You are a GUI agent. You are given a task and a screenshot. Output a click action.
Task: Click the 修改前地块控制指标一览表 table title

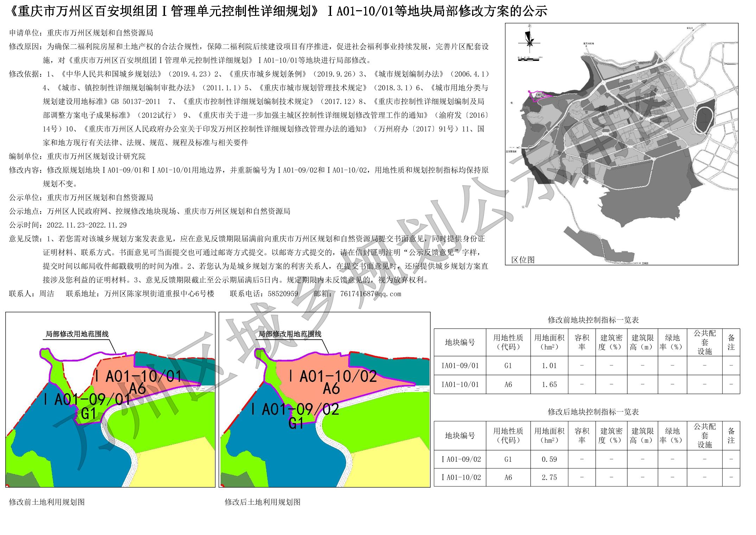pos(593,320)
